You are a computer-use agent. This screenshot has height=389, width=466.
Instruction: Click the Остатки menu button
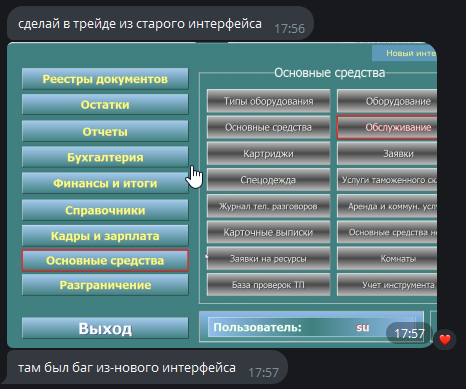click(105, 105)
